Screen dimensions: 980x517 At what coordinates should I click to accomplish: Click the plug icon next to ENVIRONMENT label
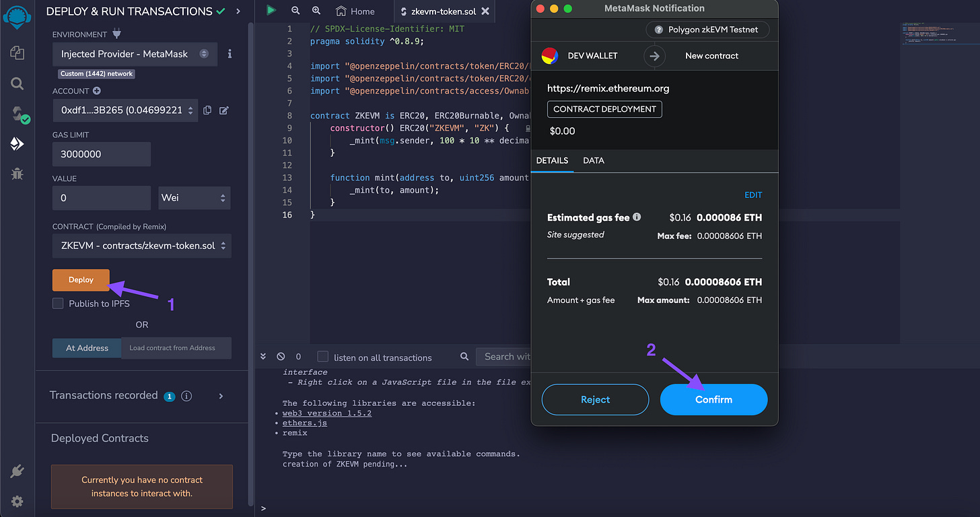point(116,34)
